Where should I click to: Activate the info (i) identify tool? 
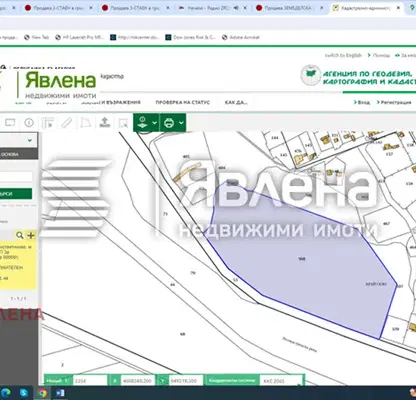tap(29, 123)
